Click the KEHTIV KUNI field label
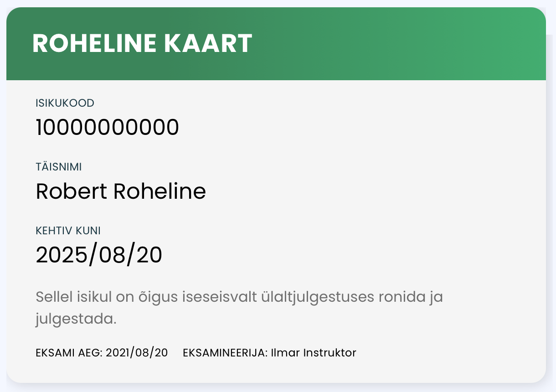The height and width of the screenshot is (392, 556). click(68, 231)
